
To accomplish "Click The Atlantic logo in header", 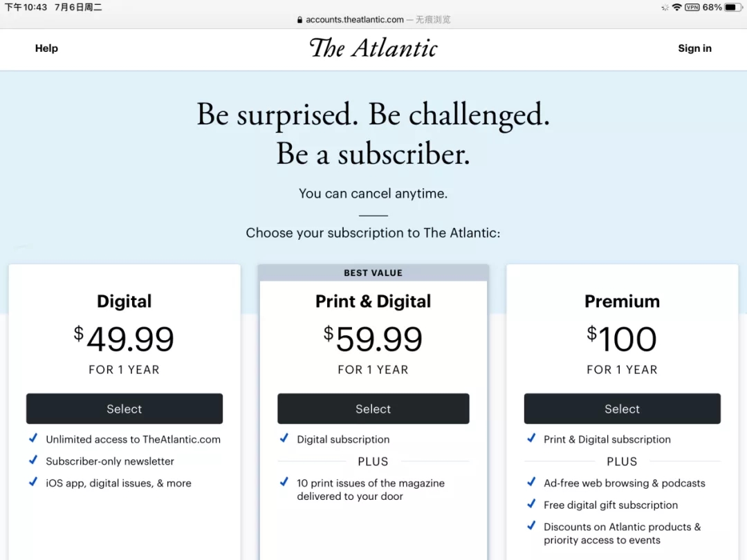I will coord(373,48).
